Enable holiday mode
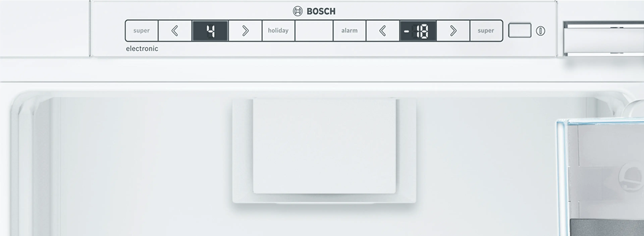Screen dimensions: 644x236 click(x=278, y=31)
